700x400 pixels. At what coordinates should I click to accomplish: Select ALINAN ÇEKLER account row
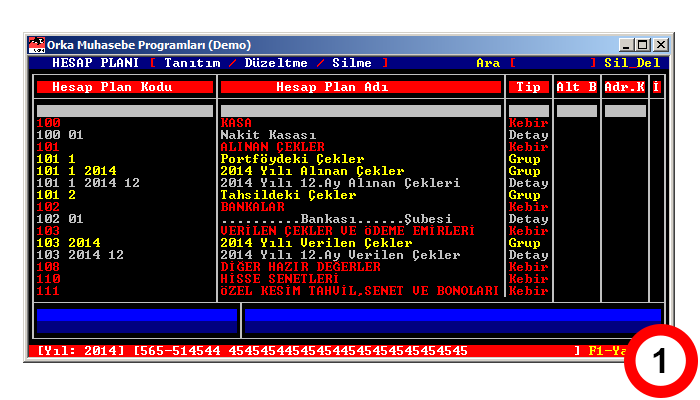(x=273, y=147)
